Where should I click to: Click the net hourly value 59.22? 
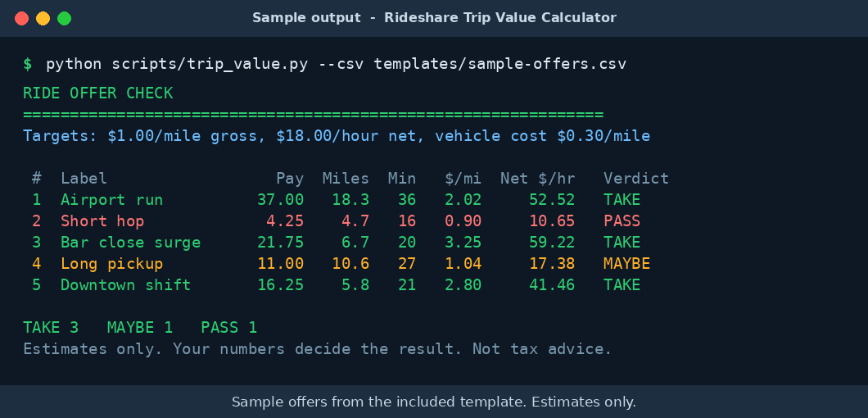pos(552,243)
